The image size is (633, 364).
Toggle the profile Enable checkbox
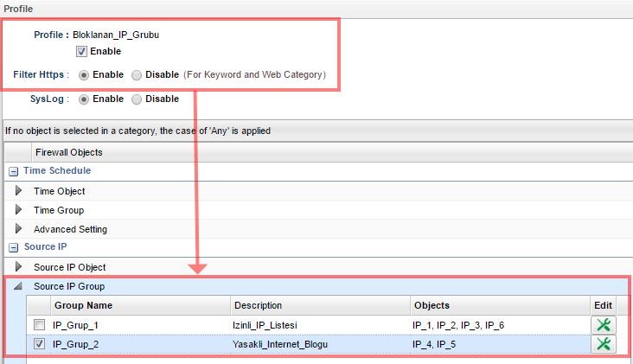click(82, 52)
